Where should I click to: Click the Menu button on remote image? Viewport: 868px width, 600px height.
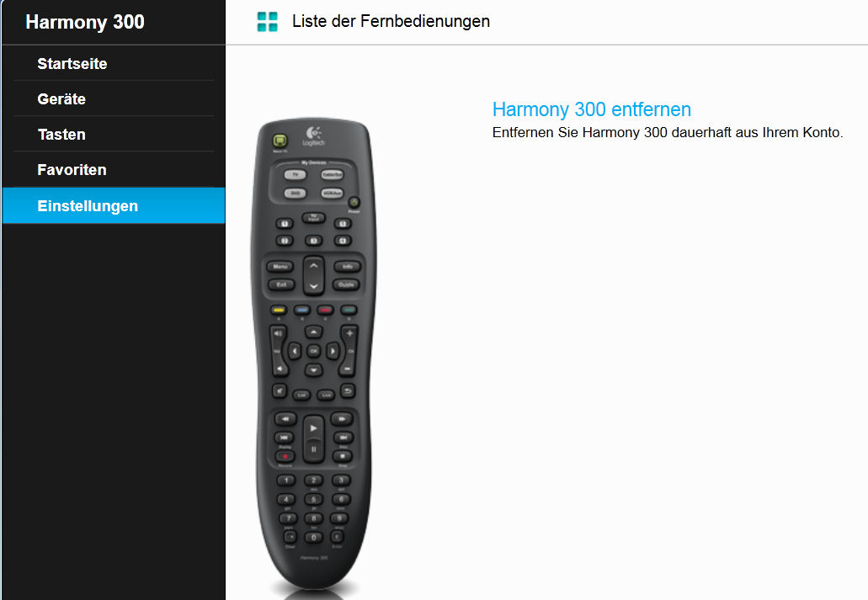(280, 267)
